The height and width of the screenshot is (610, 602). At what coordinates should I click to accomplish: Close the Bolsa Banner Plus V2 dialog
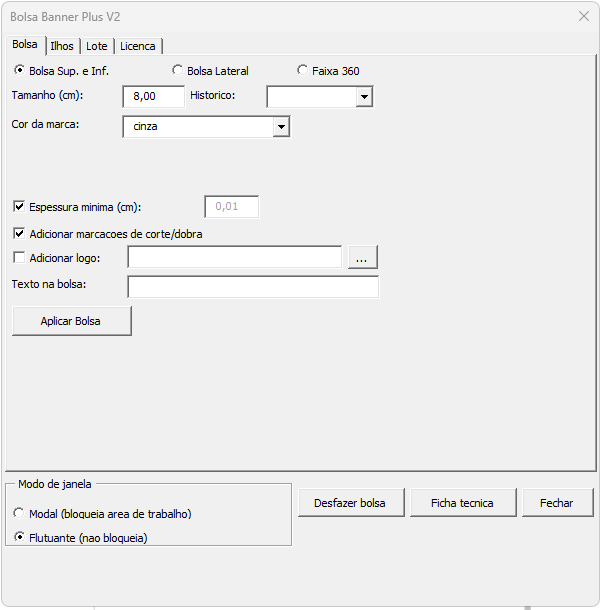coord(584,16)
